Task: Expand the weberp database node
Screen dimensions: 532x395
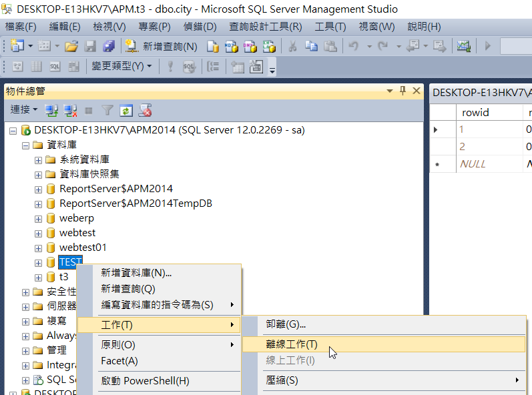Action: [x=38, y=219]
